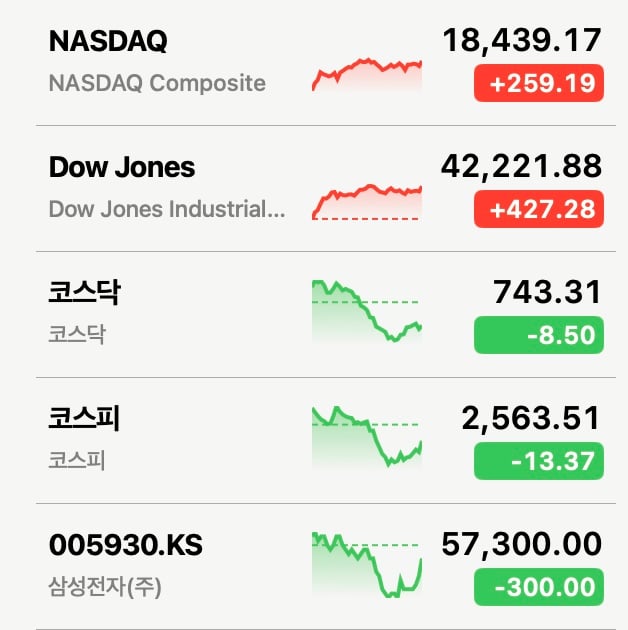Open the 코스닥 index row title
The height and width of the screenshot is (630, 628).
84,292
